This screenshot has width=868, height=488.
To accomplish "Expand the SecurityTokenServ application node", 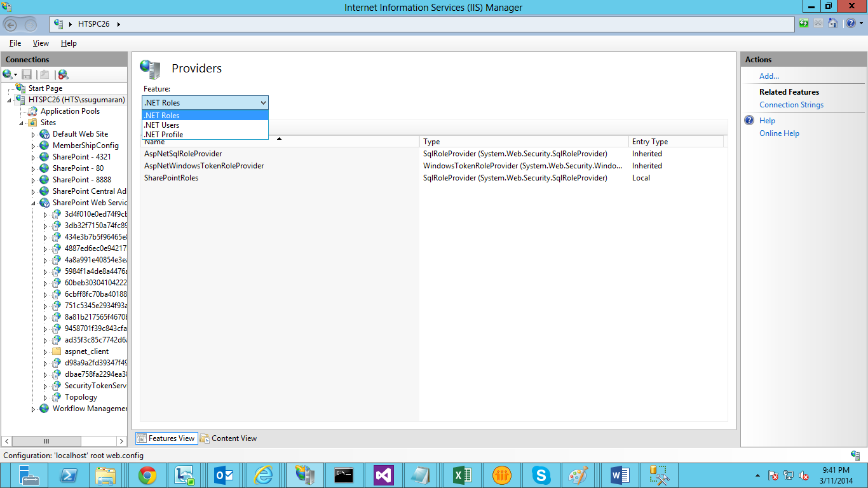I will coord(45,386).
